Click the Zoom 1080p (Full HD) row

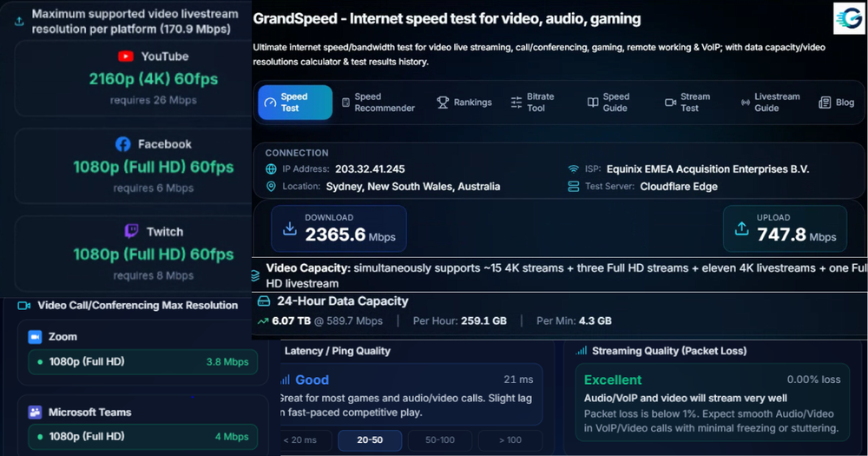pyautogui.click(x=143, y=362)
